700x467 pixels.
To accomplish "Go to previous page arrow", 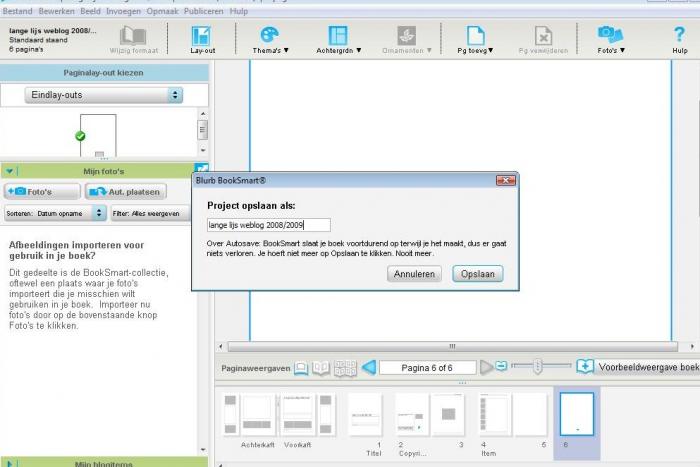I will 369,367.
